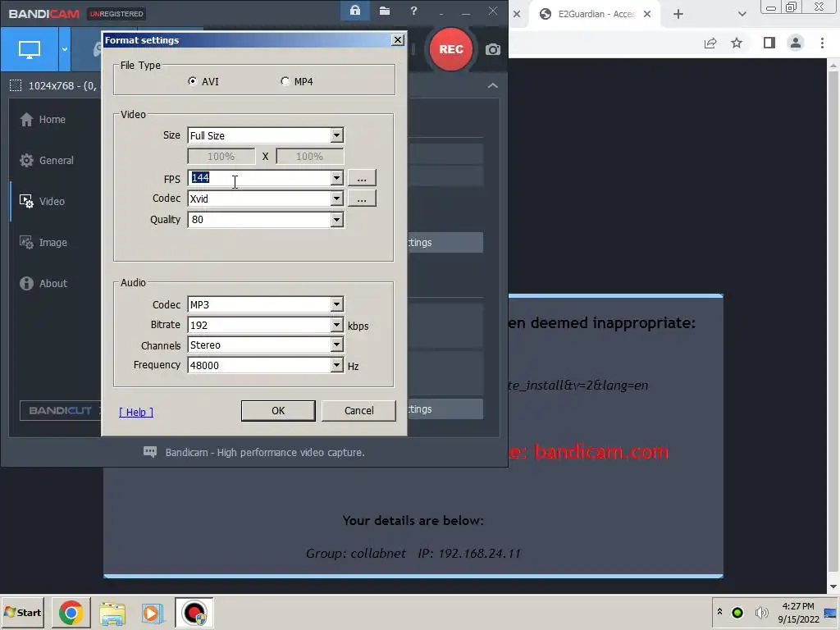Open the volume speaker tray icon
Viewport: 840px width, 630px height.
(761, 612)
